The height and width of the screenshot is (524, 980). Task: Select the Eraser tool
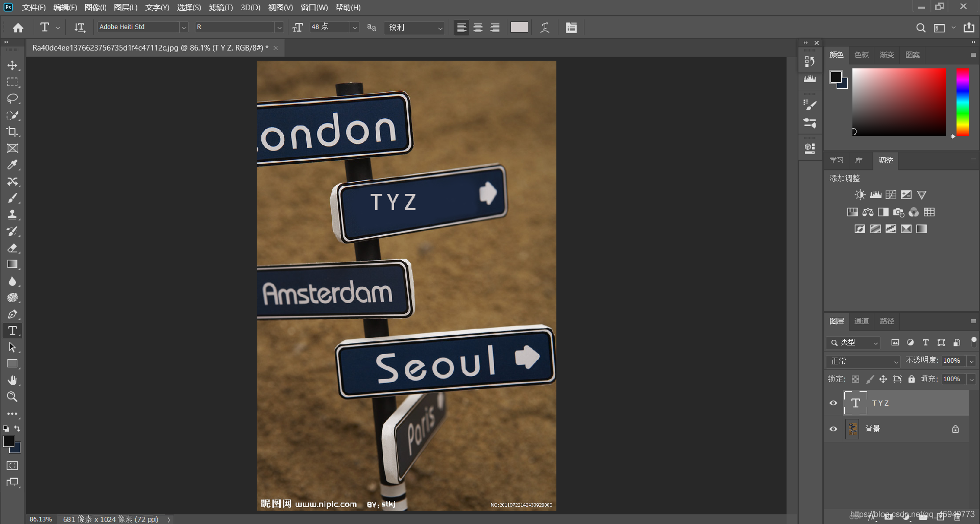click(x=12, y=248)
